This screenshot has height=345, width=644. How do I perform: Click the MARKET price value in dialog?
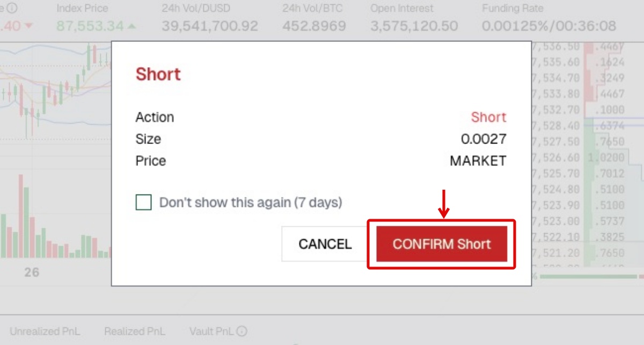pos(478,161)
